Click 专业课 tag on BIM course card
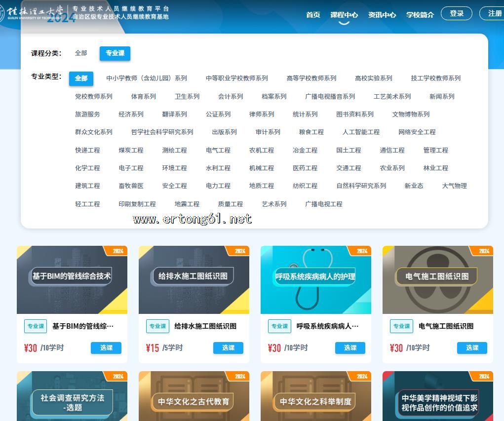The height and width of the screenshot is (421, 504). 36,326
